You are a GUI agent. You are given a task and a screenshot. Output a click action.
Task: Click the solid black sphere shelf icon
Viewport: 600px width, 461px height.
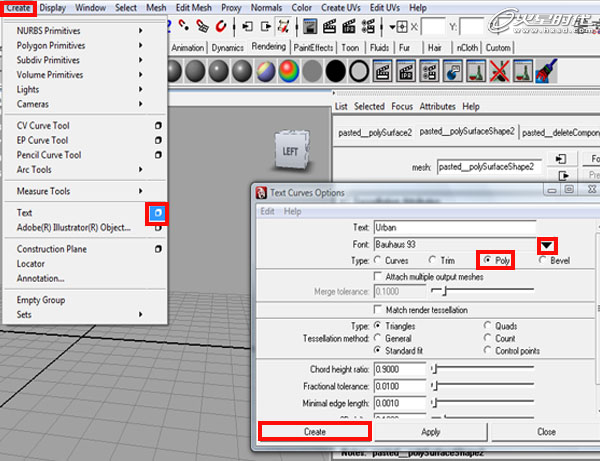click(336, 72)
